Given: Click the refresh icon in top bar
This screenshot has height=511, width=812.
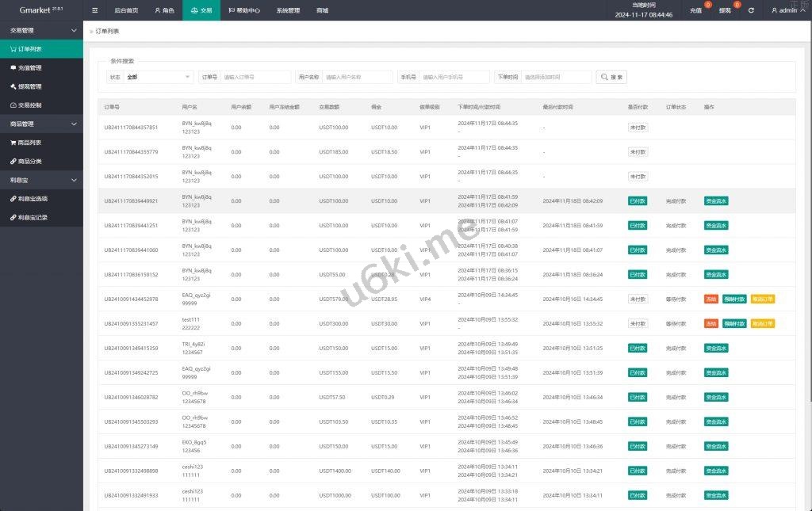Looking at the screenshot, I should [x=751, y=10].
